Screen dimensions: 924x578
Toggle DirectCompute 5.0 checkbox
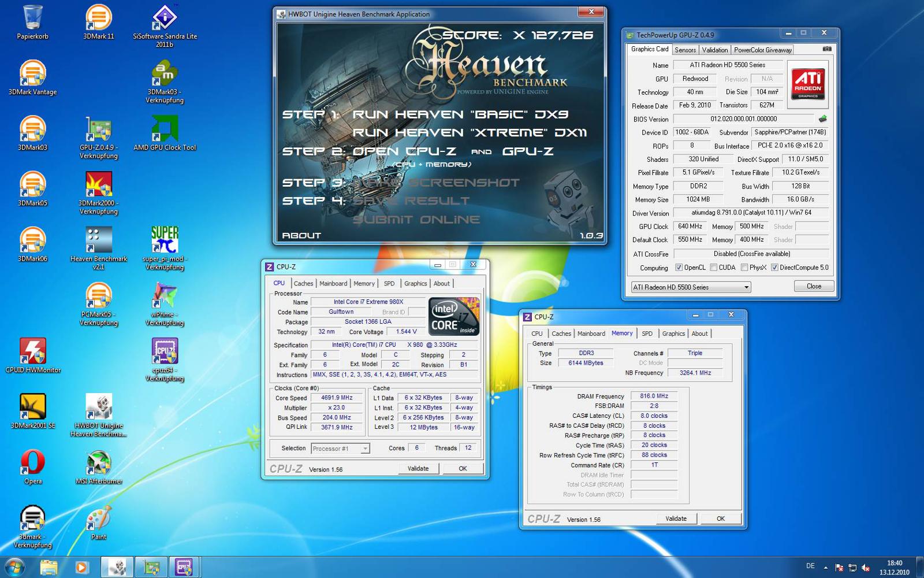tap(774, 268)
